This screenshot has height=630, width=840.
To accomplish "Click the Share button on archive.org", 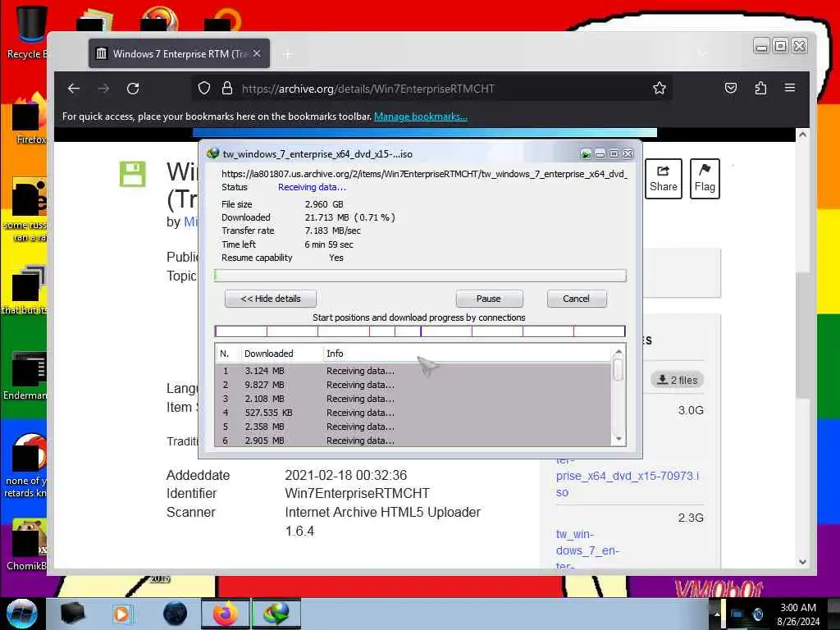I will (663, 178).
